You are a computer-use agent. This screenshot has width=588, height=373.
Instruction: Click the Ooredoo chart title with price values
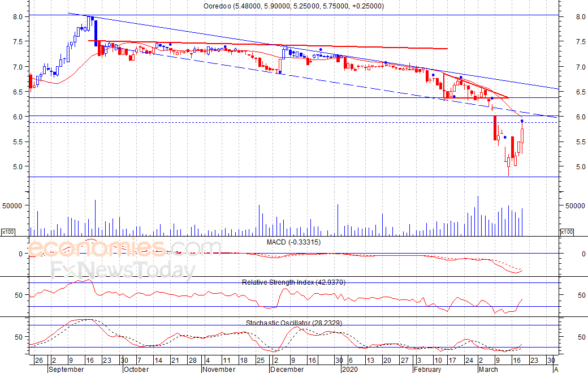tap(293, 6)
